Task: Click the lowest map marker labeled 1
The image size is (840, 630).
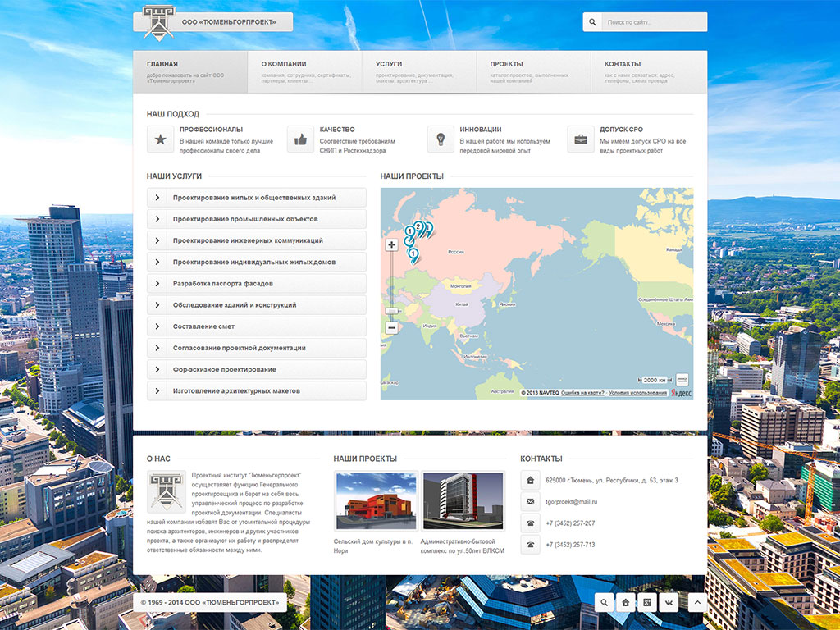Action: point(413,256)
